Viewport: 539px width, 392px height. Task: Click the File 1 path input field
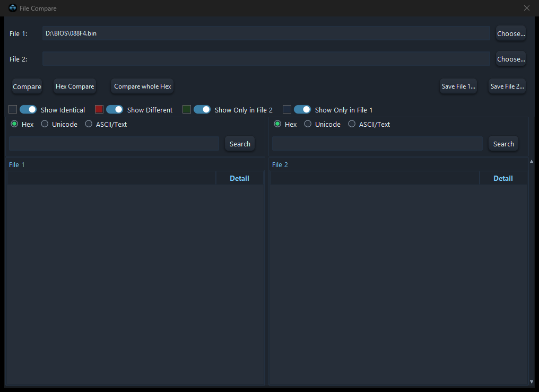(266, 33)
